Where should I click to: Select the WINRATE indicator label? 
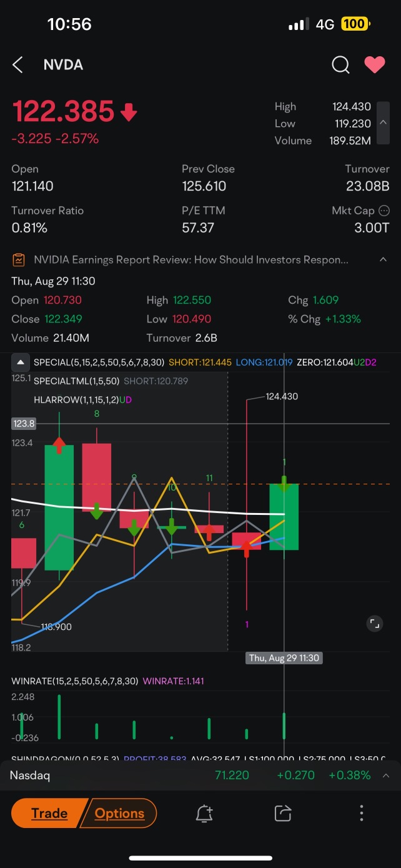75,681
